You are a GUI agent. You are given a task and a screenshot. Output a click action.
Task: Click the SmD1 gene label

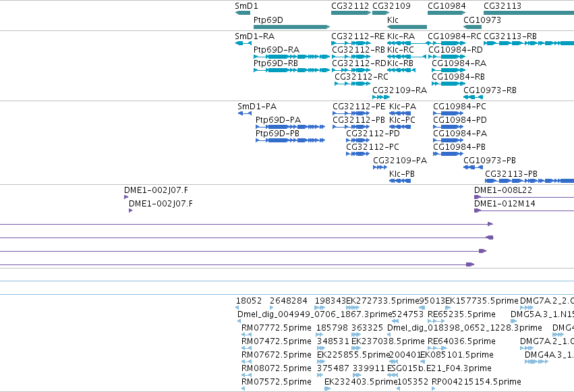pyautogui.click(x=246, y=6)
